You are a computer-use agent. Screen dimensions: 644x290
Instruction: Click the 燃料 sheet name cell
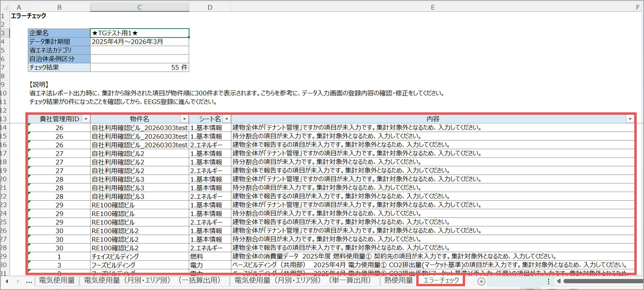pos(210,256)
